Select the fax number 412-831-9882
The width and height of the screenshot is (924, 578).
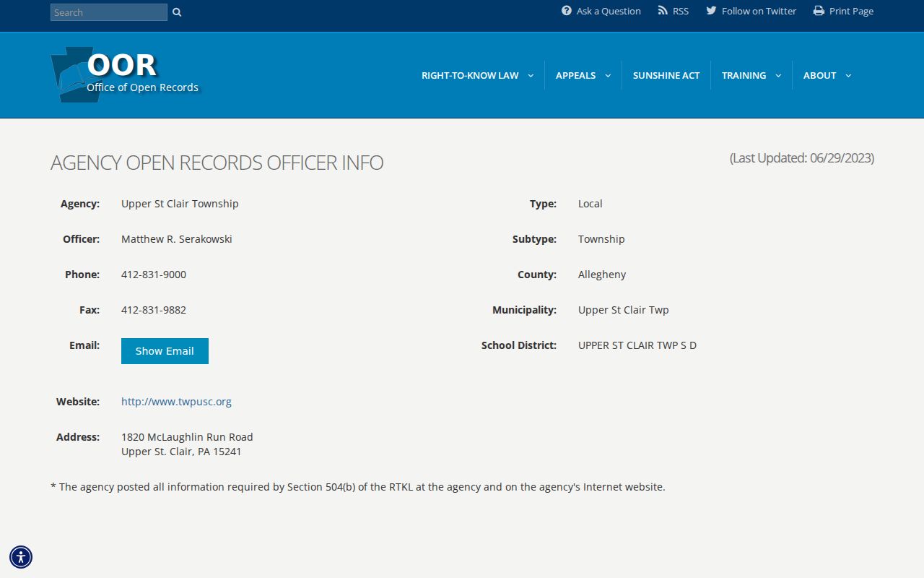tap(154, 310)
